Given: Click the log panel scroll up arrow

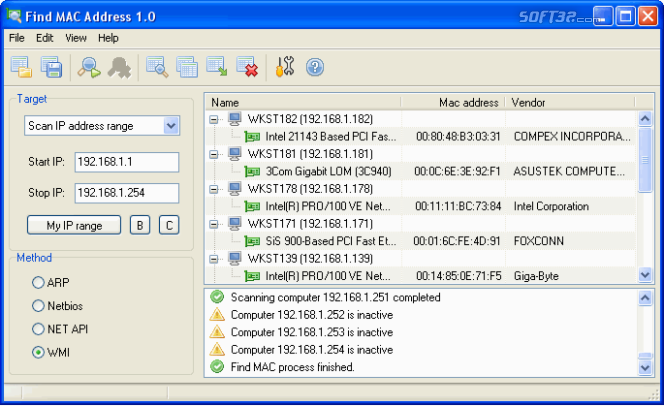Looking at the screenshot, I should point(645,298).
